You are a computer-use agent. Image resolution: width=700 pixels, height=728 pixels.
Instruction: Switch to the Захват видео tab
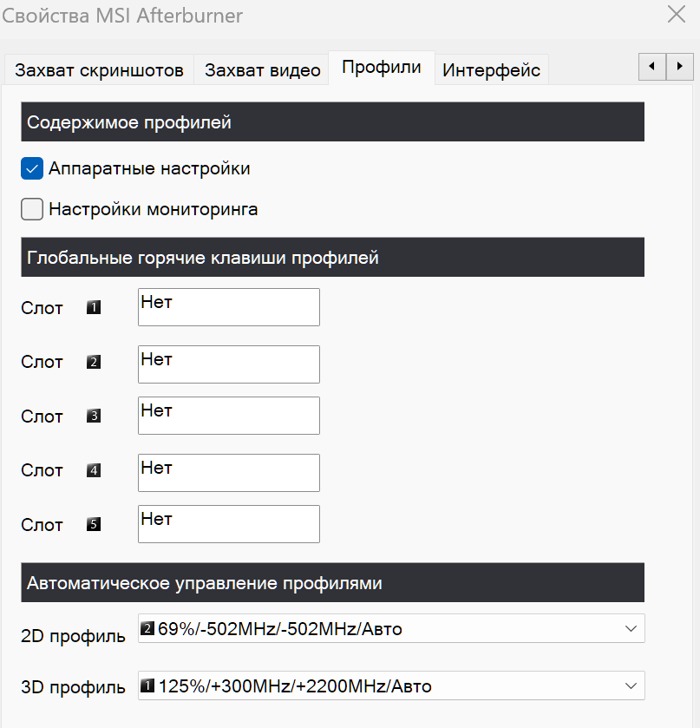[x=261, y=69]
